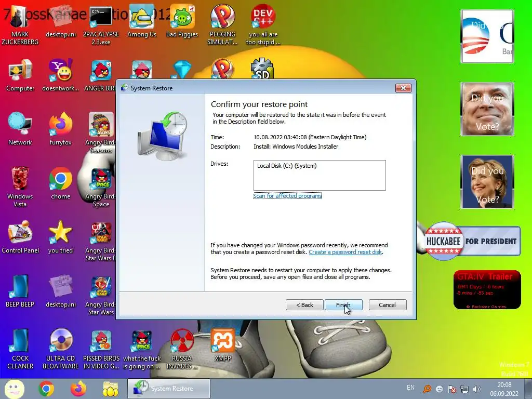
Task: Open the volume speaker tray icon
Action: point(477,389)
